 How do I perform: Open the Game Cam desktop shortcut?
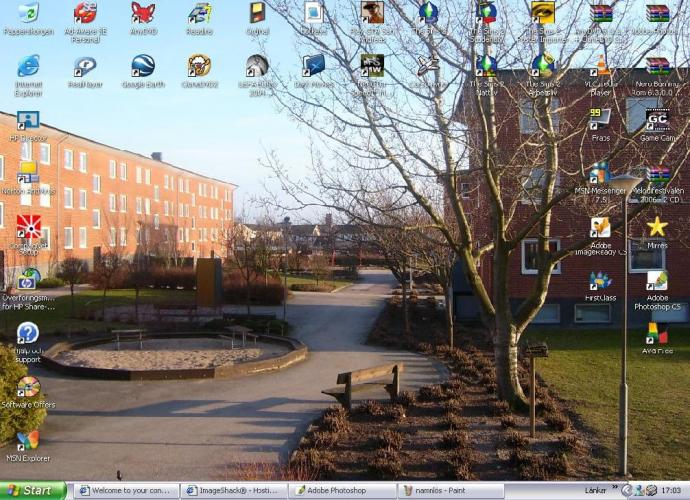pos(657,120)
